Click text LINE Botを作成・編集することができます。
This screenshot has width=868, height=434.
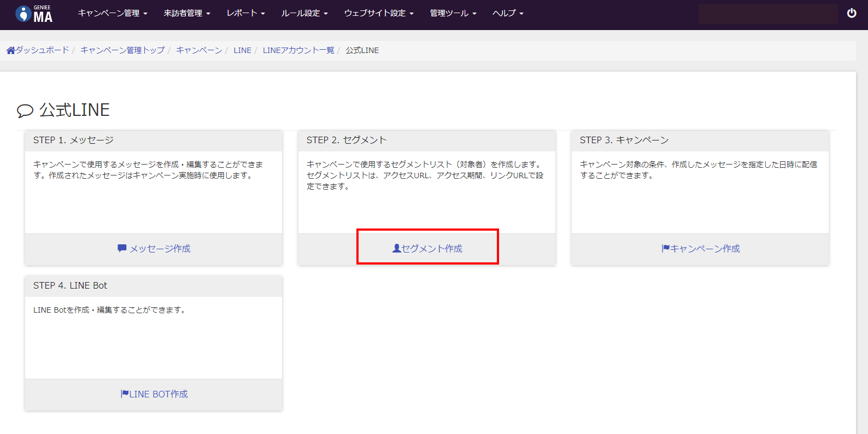111,310
